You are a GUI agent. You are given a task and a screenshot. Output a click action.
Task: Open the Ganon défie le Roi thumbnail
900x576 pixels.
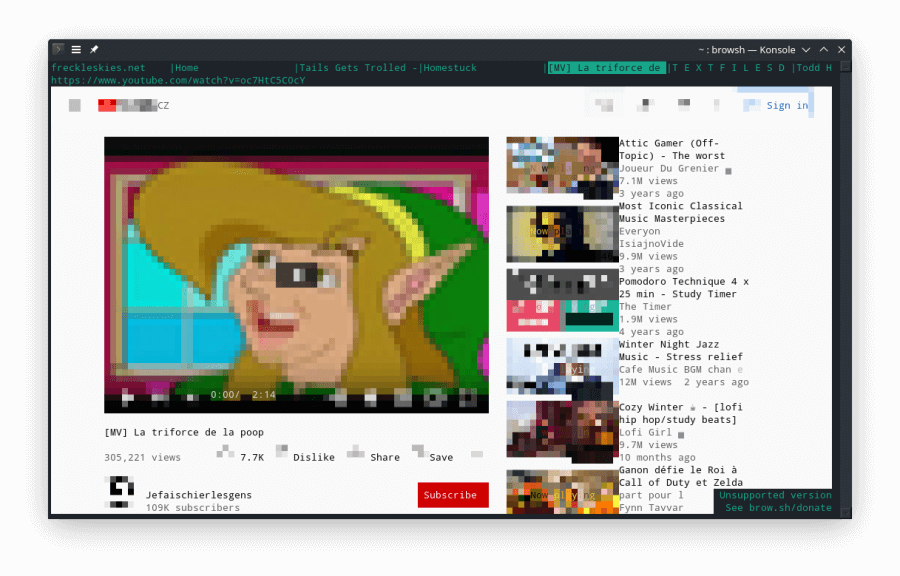click(562, 492)
